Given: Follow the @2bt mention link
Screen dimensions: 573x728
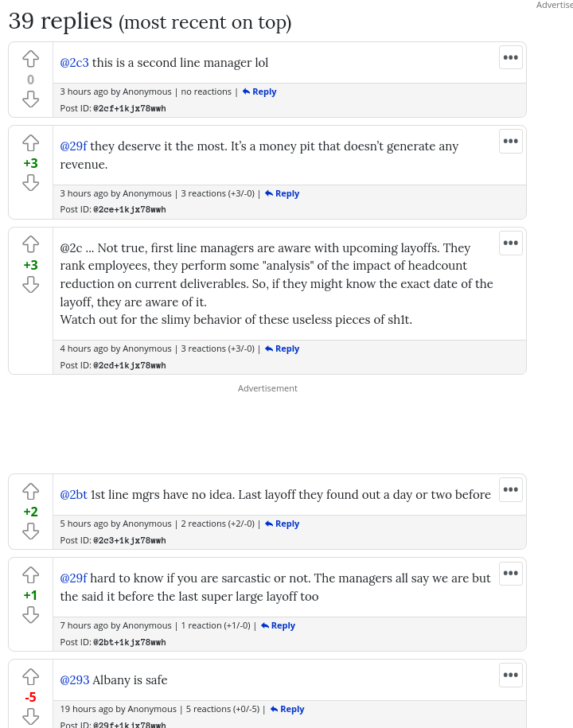Looking at the screenshot, I should point(74,495).
